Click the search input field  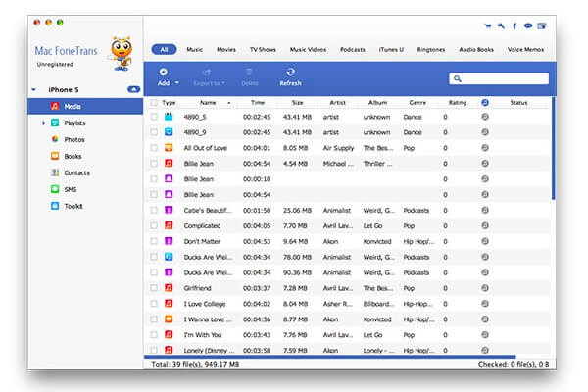[x=499, y=78]
